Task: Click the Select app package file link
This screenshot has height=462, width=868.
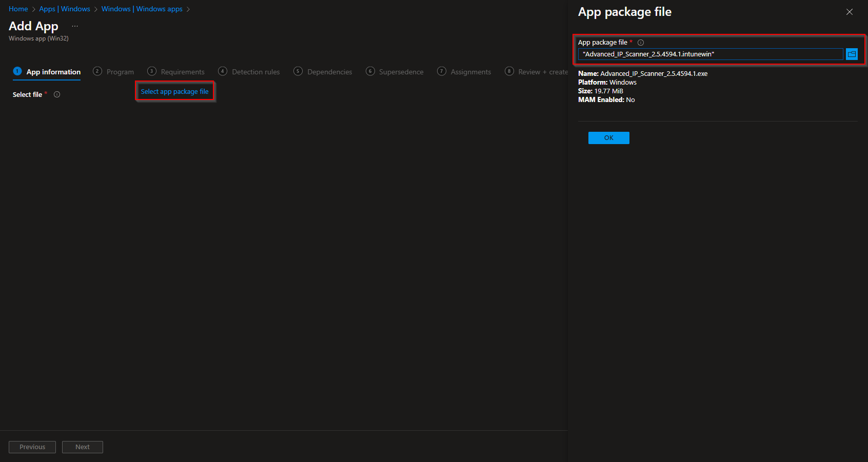Action: click(175, 91)
